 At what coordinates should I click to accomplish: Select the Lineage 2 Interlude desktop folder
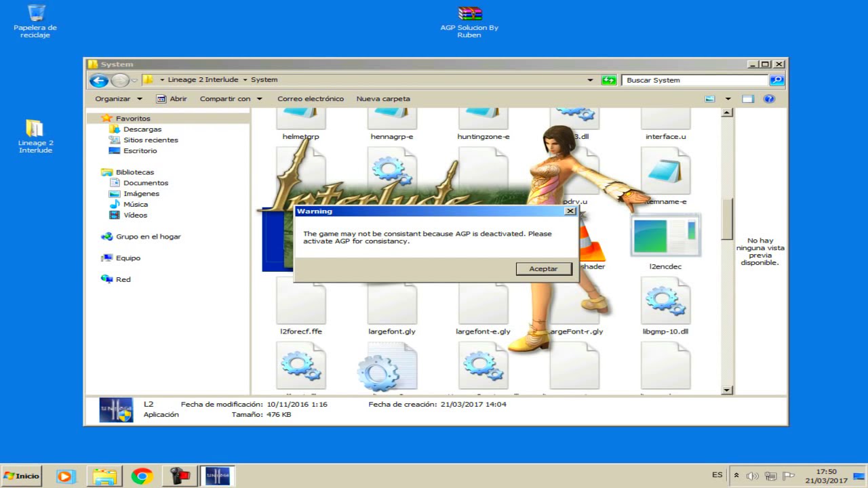(x=35, y=136)
